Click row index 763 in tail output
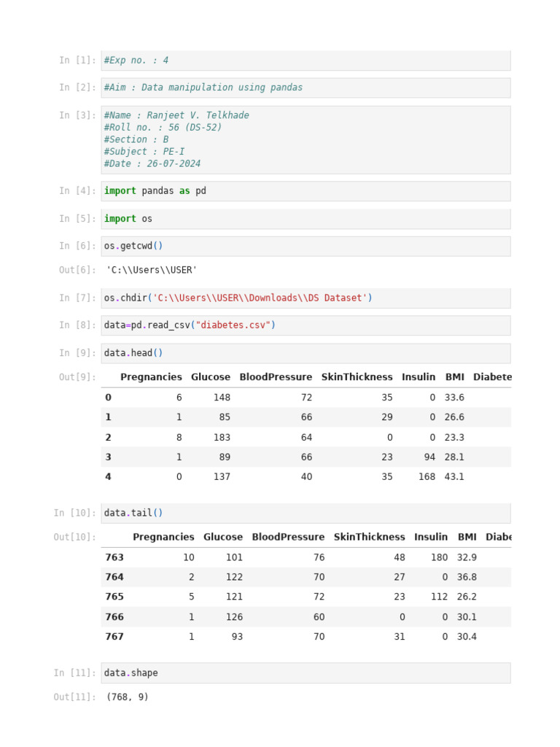 [114, 557]
